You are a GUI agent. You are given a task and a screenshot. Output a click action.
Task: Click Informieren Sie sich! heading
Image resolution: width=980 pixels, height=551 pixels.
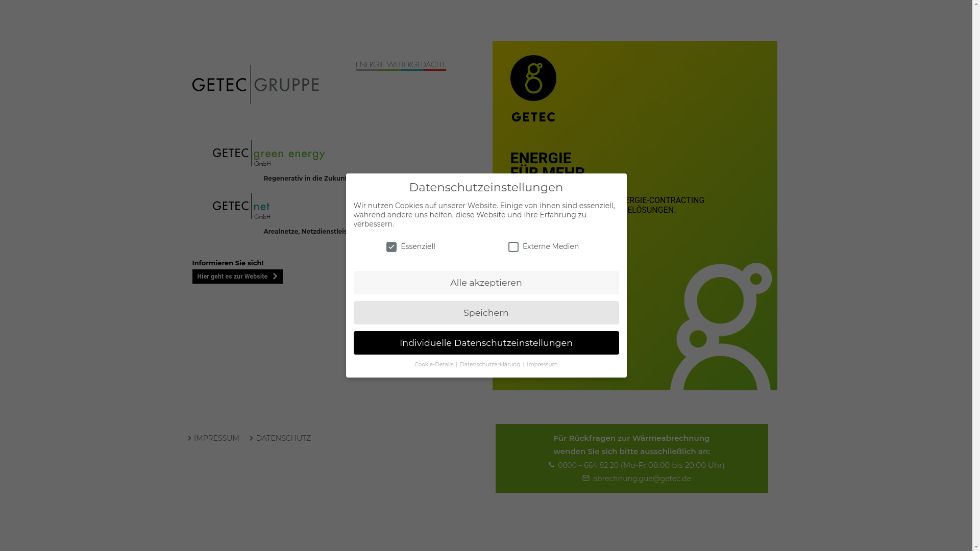tap(228, 263)
